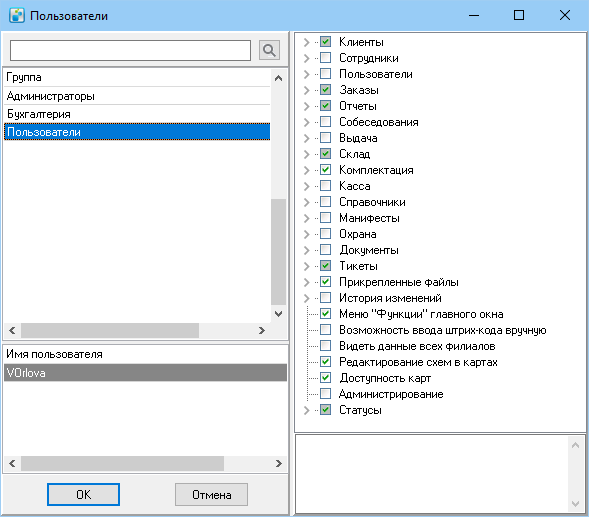Expand the Прикрепленные файлы node

(307, 282)
